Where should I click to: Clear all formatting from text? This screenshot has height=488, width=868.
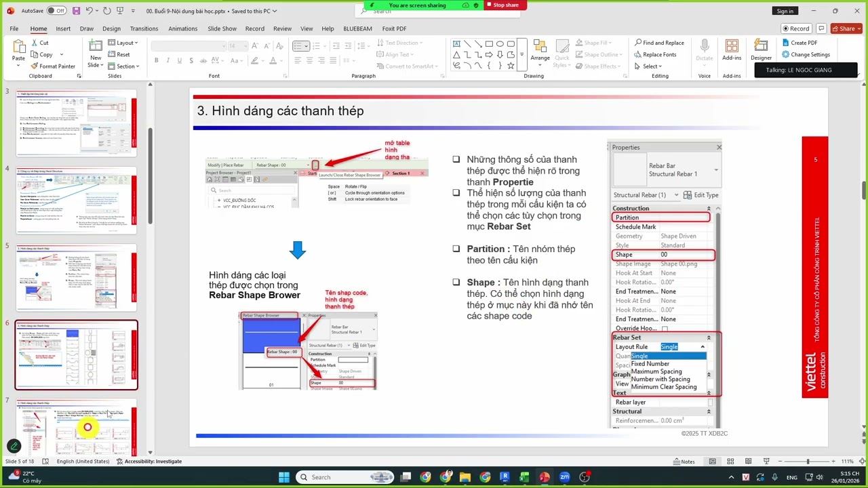279,45
